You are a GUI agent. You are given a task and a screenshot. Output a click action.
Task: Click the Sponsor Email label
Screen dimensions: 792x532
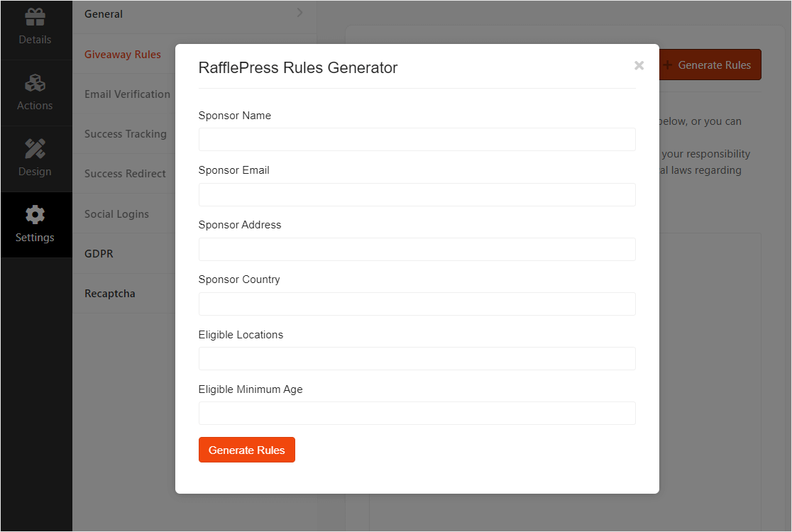(234, 170)
